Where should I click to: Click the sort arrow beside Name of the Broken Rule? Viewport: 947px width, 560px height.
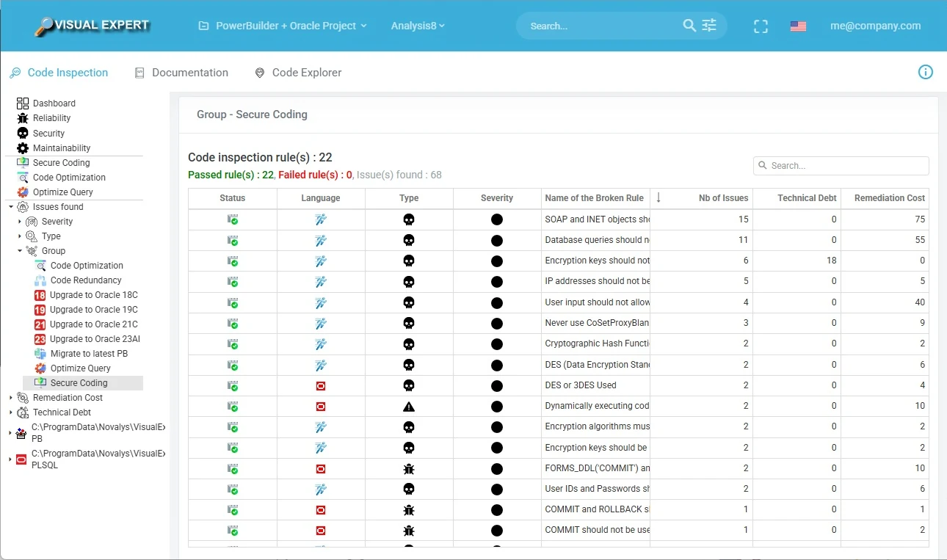point(658,197)
